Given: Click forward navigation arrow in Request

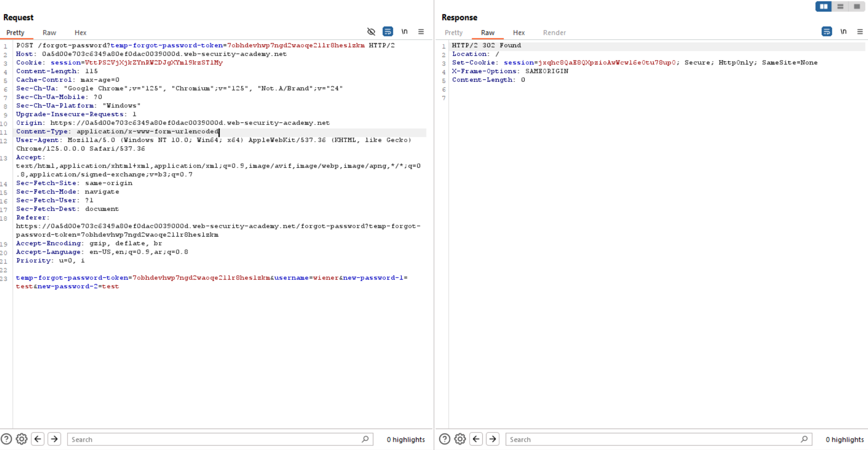Looking at the screenshot, I should point(55,439).
